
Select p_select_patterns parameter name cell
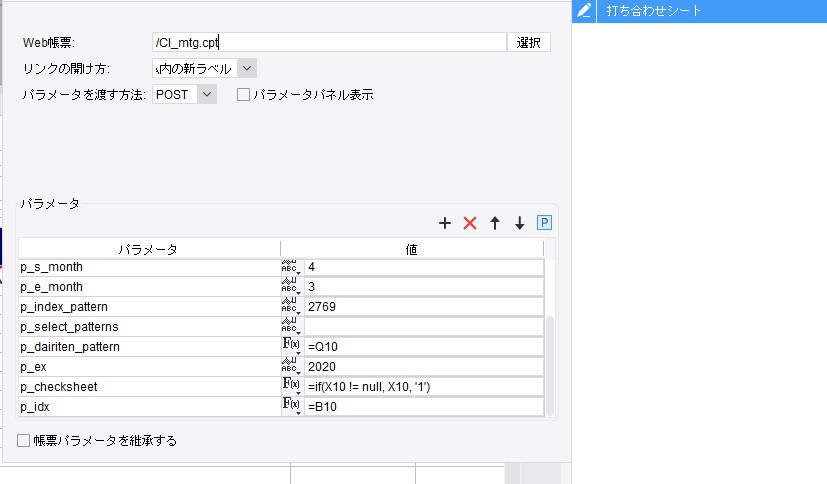(x=150, y=327)
